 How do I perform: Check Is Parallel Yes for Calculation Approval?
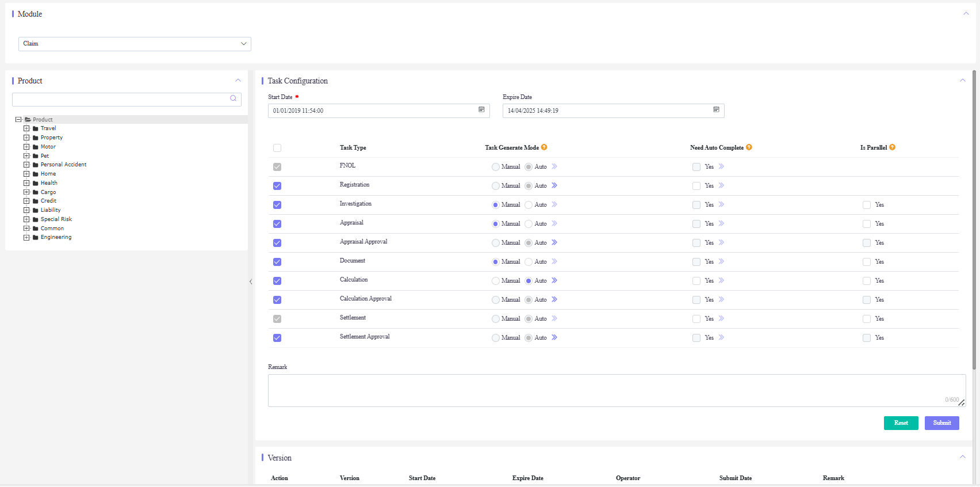point(867,300)
